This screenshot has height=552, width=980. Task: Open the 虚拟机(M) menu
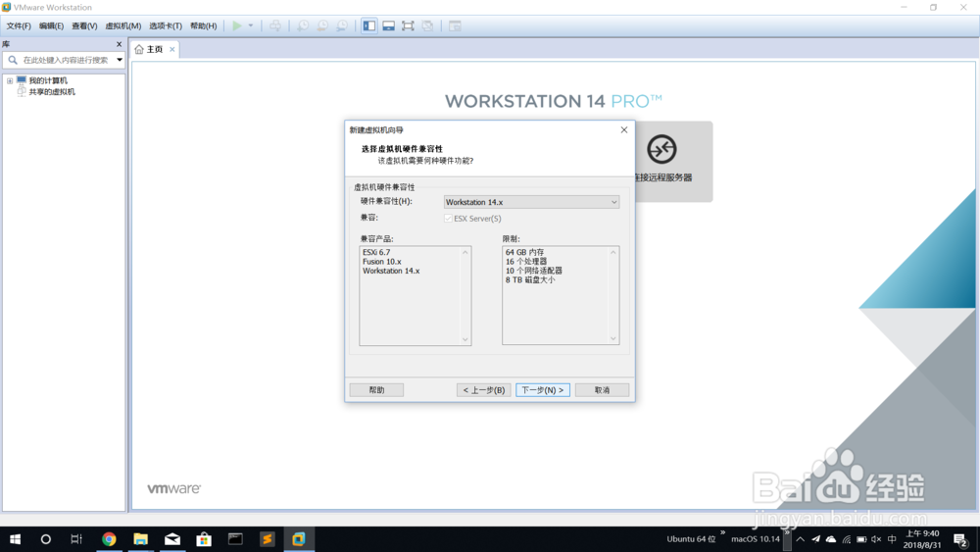click(123, 25)
